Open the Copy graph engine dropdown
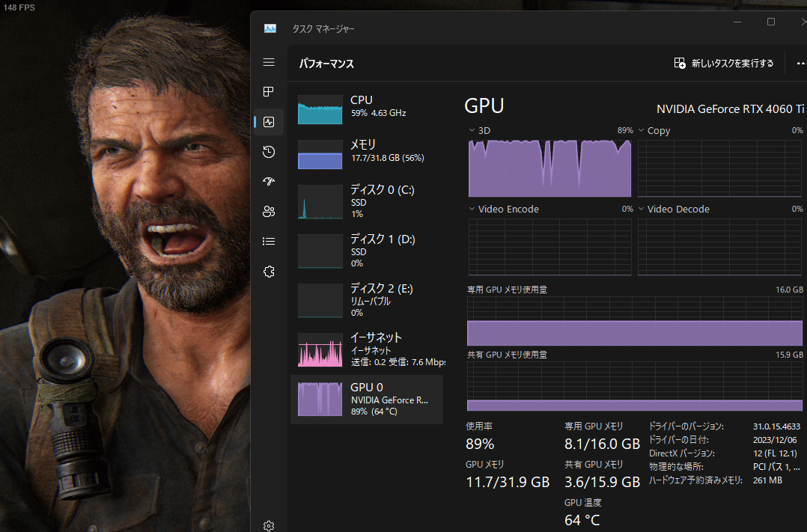Image resolution: width=807 pixels, height=532 pixels. [642, 130]
